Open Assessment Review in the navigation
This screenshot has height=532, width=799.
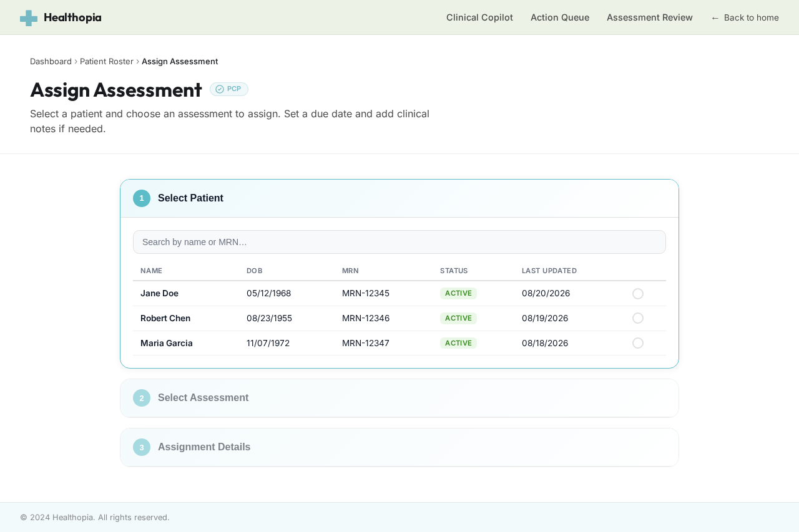[650, 17]
